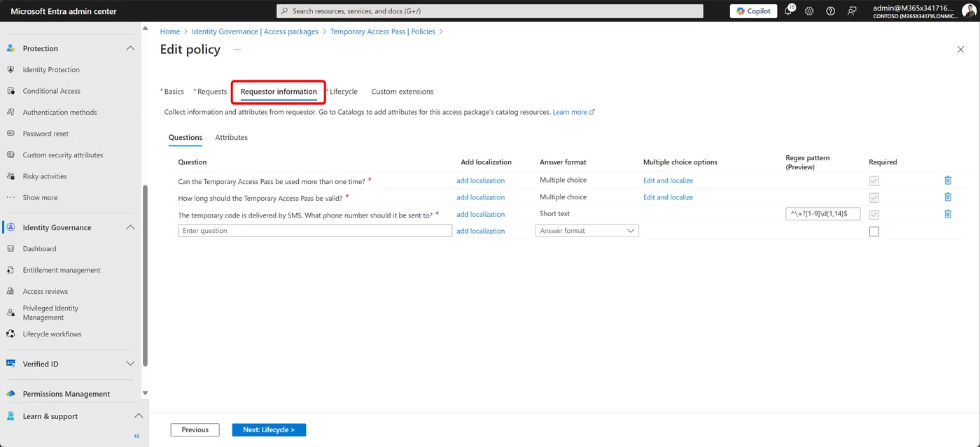Viewport: 980px width, 447px height.
Task: Switch to the Custom extensions tab
Action: (x=402, y=92)
